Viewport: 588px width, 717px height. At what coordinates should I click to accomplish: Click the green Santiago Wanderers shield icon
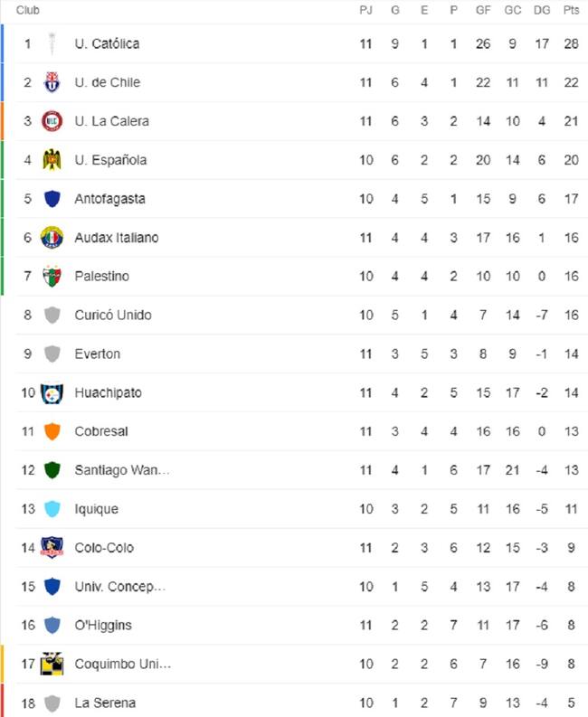click(x=52, y=470)
